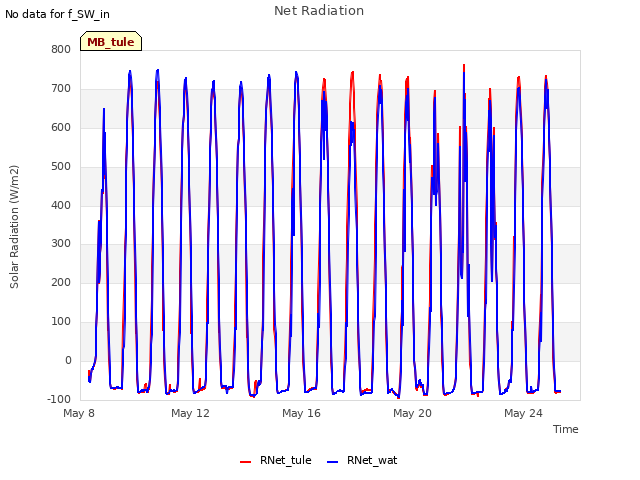Click the May 12 x-axis tick label

(190, 413)
